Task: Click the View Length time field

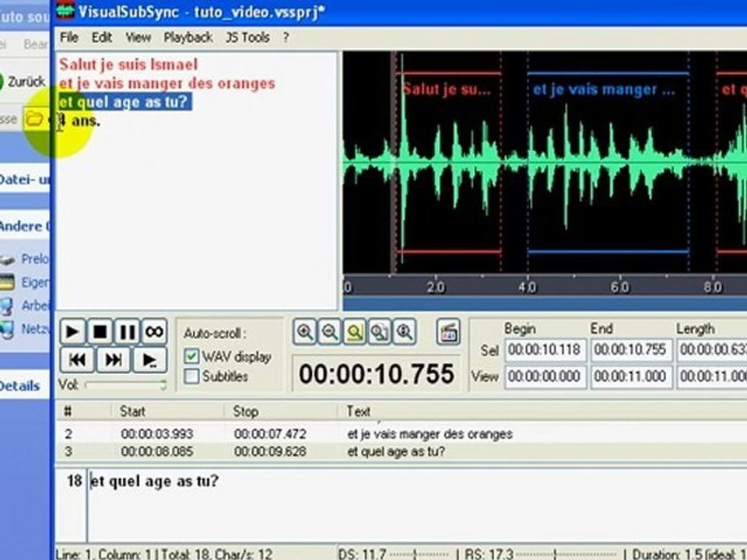Action: pyautogui.click(x=712, y=376)
